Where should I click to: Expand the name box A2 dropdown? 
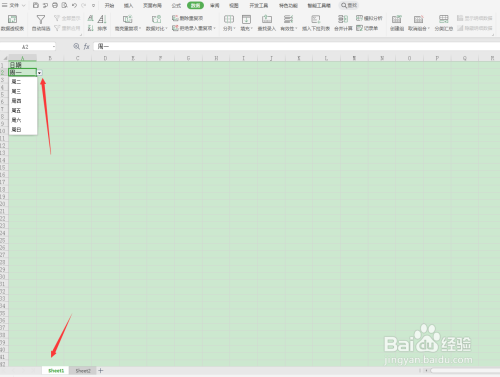point(53,47)
